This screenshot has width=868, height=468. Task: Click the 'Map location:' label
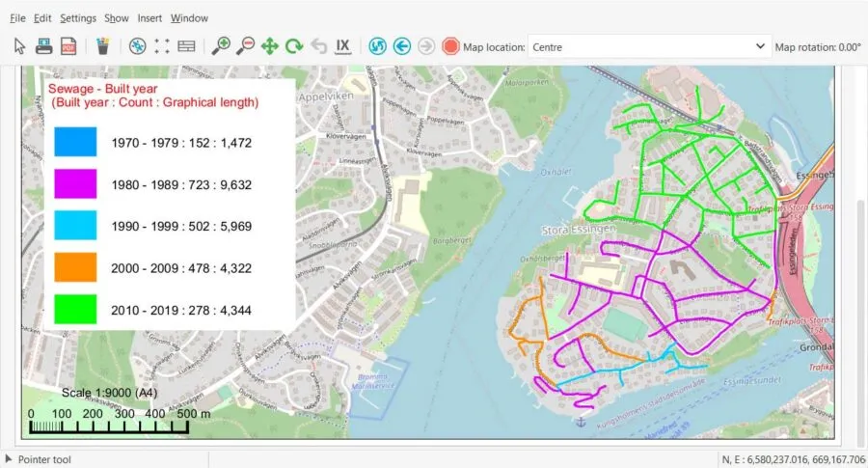click(494, 47)
